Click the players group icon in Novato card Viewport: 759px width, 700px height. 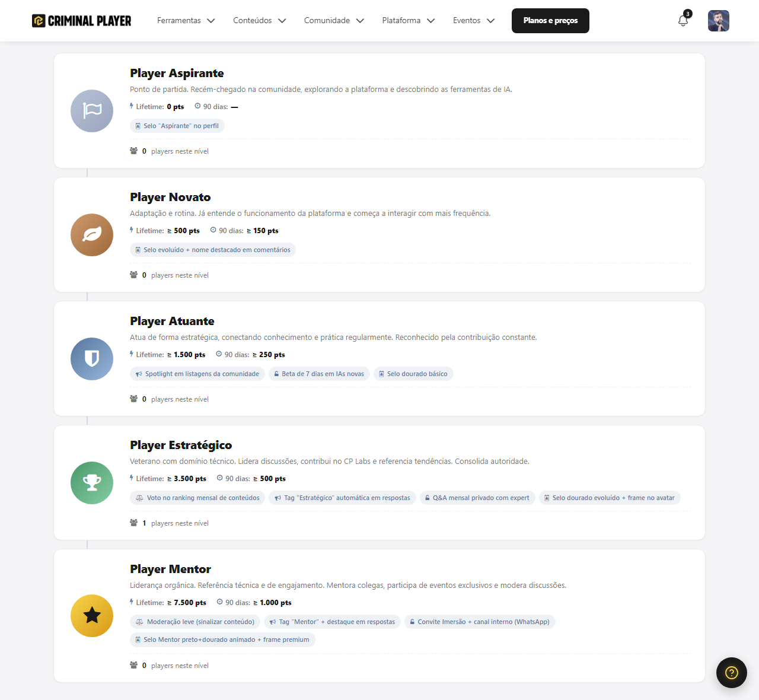(134, 275)
